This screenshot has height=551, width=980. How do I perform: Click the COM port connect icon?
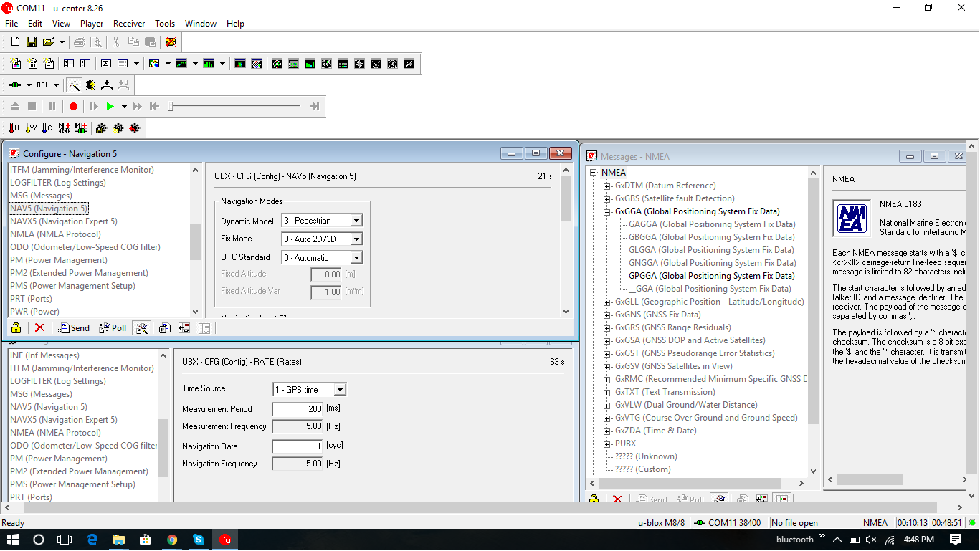(15, 85)
